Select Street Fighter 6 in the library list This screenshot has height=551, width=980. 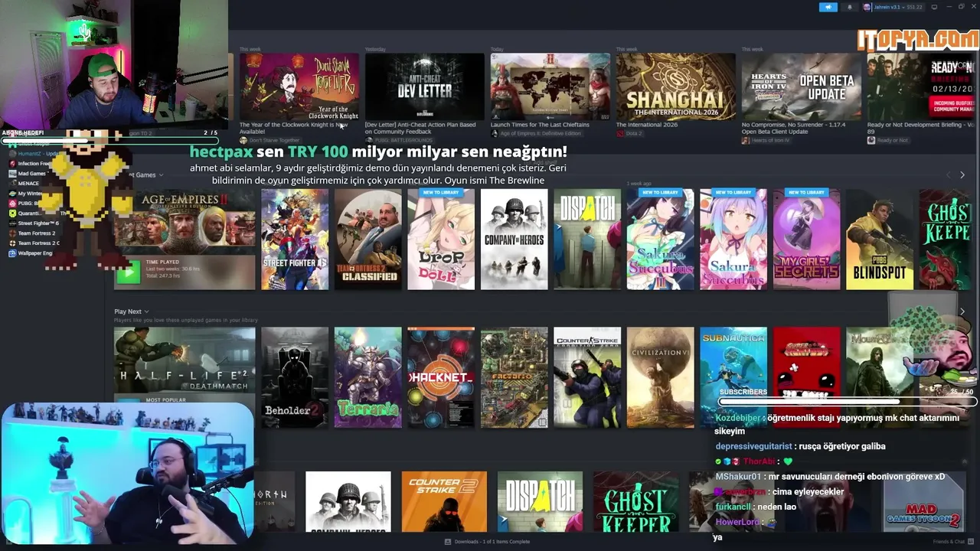coord(38,223)
